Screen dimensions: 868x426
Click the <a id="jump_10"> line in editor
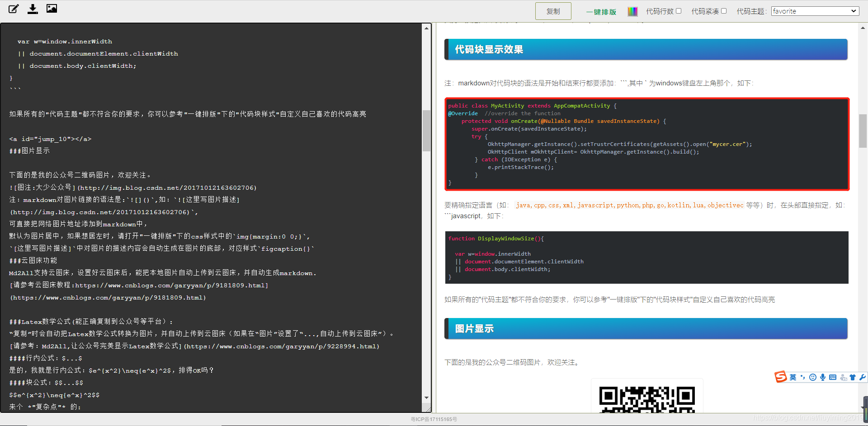(x=50, y=139)
